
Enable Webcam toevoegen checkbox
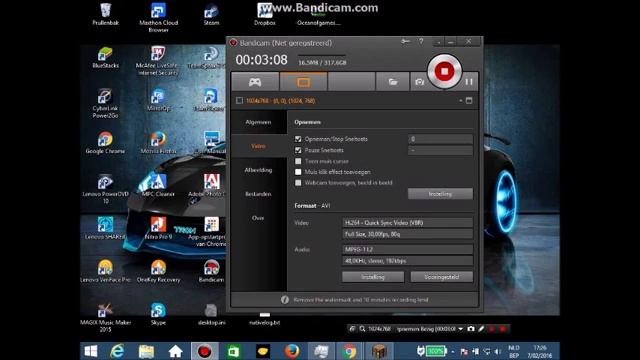coord(298,183)
